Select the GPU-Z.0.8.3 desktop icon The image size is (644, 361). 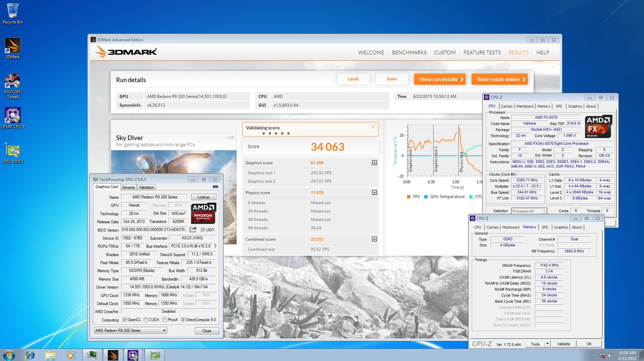(x=13, y=153)
